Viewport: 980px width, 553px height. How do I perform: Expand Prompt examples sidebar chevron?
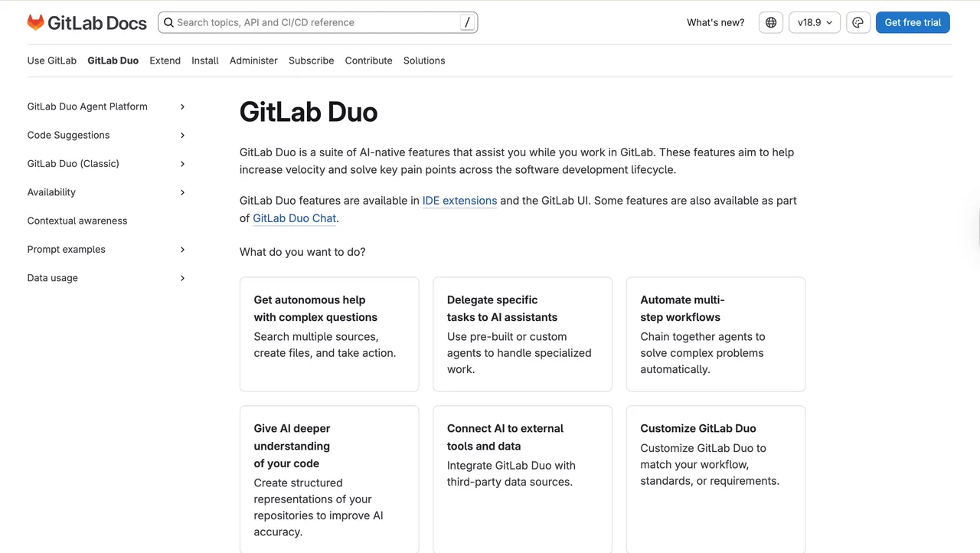(182, 250)
